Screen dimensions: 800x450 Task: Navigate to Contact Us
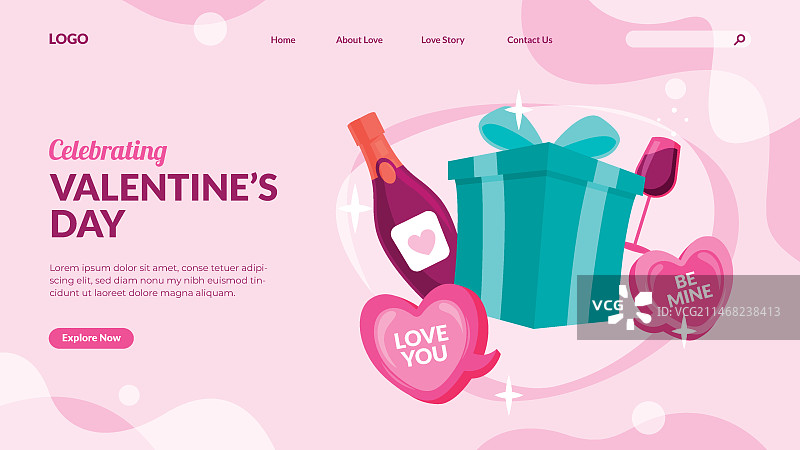tap(530, 40)
